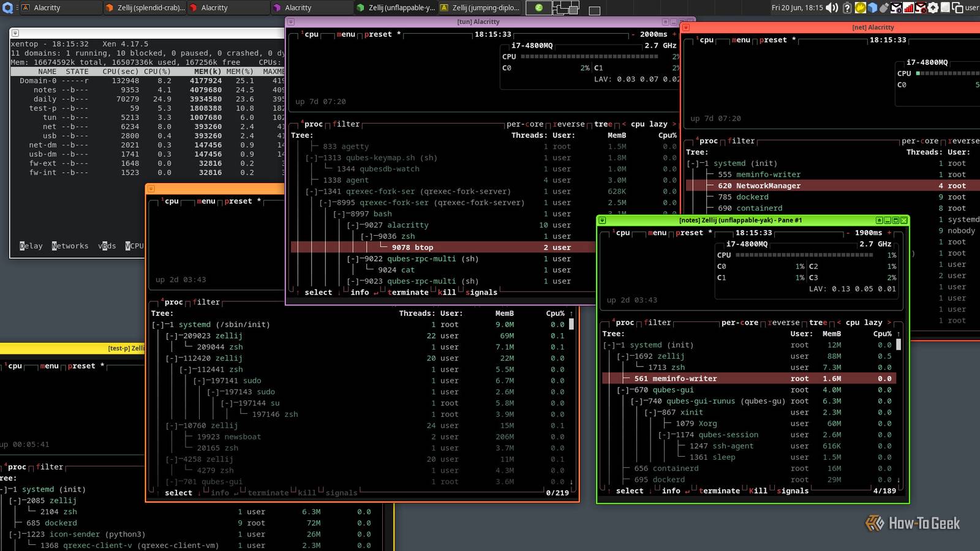Viewport: 980px width, 551px height.
Task: Open the menu in the tun btop window
Action: coord(345,34)
